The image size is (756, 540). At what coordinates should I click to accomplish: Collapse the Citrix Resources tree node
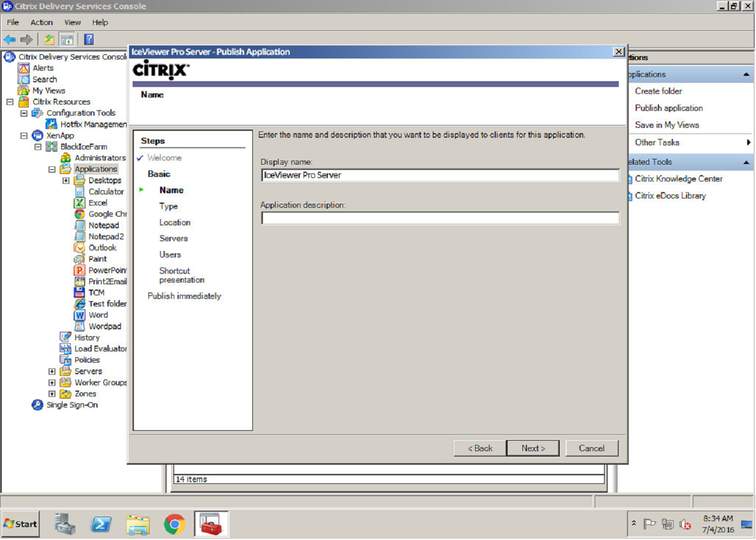pos(10,102)
